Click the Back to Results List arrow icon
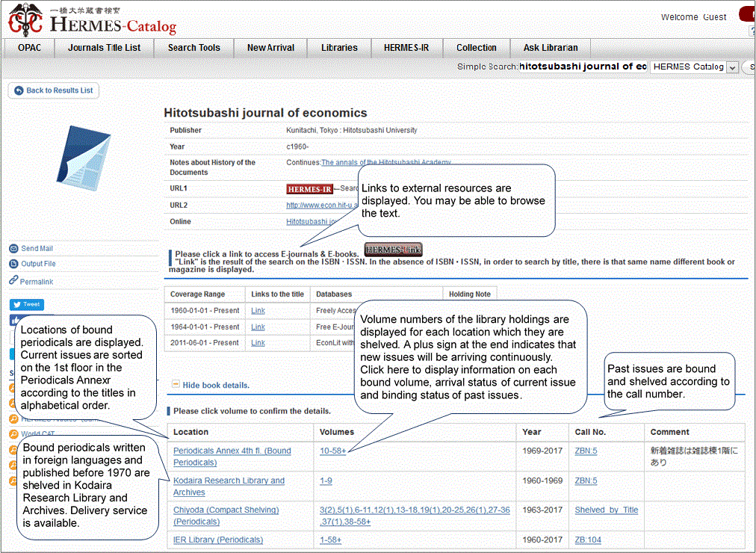The image size is (756, 553). coord(19,90)
